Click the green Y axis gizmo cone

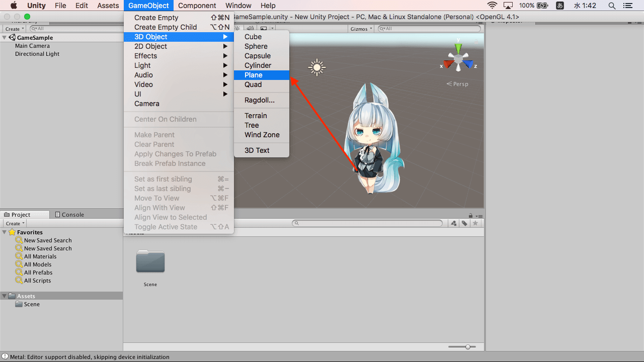[x=458, y=48]
